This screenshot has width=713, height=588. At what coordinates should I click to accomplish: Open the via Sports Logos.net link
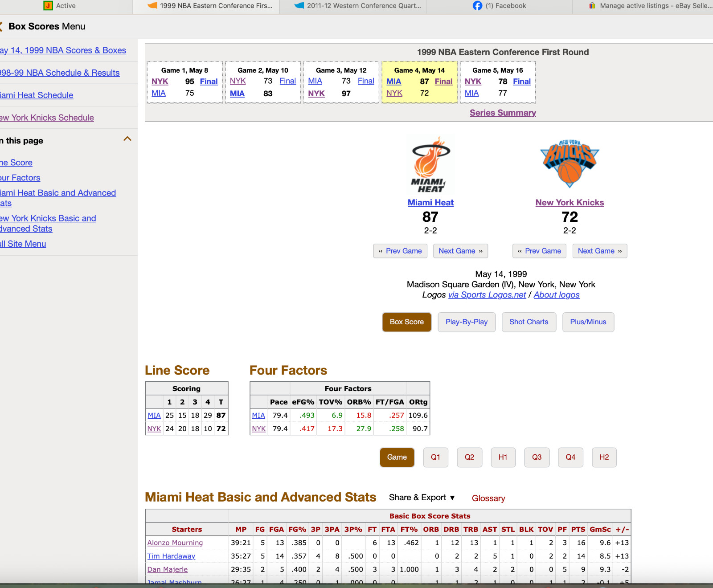pos(487,295)
